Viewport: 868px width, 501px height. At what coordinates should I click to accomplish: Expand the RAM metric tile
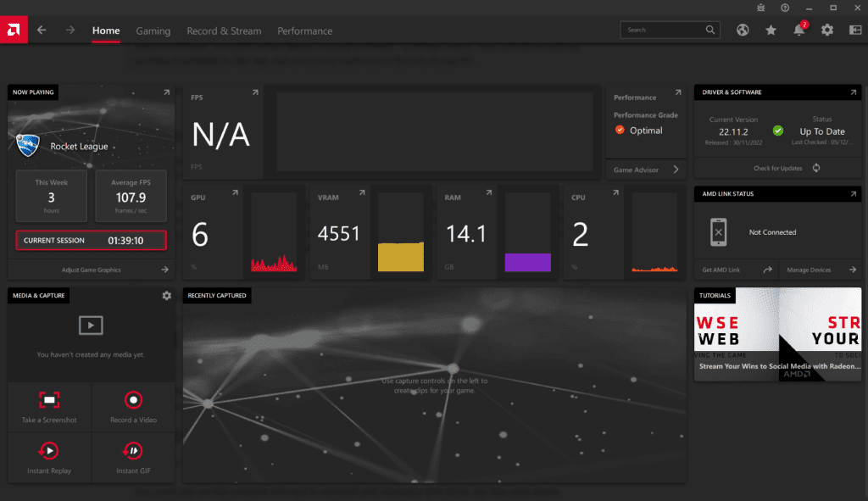pos(489,192)
